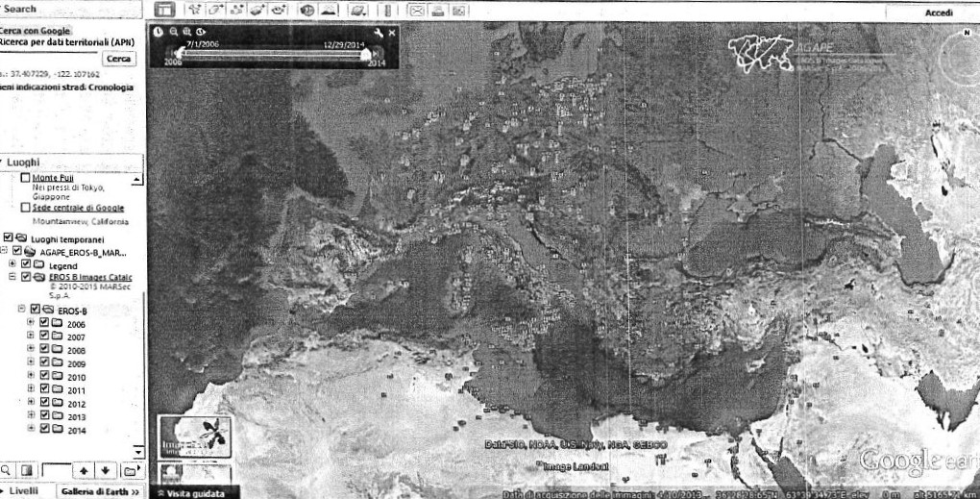Collapse the Search panel header
The height and width of the screenshot is (499, 980).
click(x=71, y=9)
